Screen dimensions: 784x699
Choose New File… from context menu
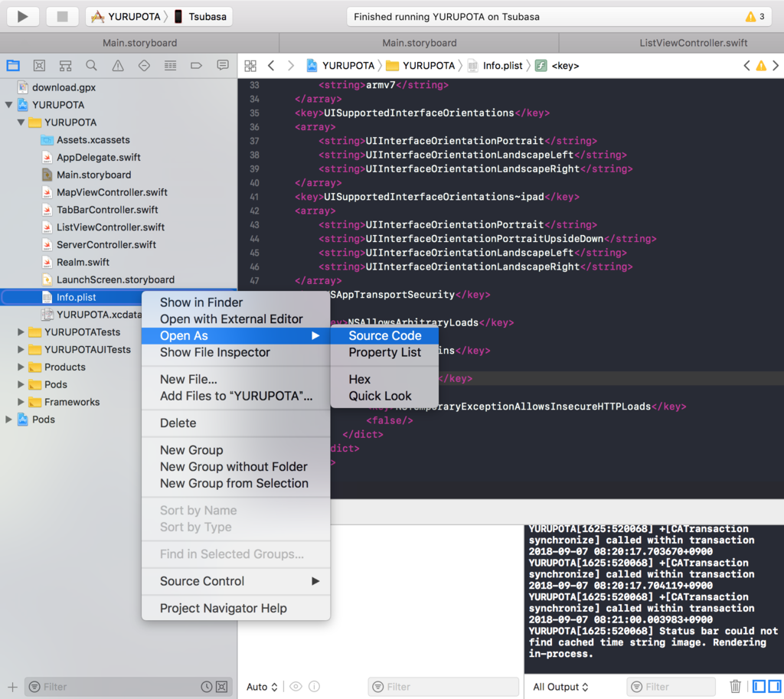click(236, 380)
